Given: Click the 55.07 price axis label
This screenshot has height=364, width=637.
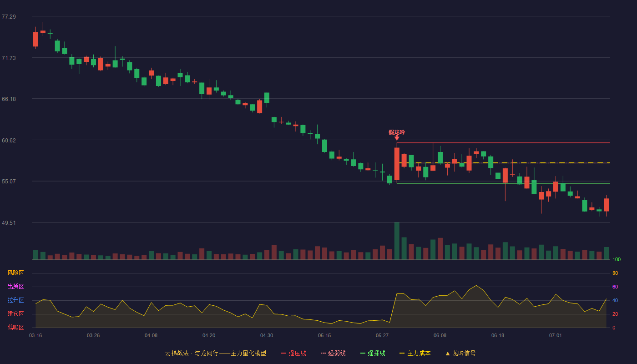Looking at the screenshot, I should 9,181.
